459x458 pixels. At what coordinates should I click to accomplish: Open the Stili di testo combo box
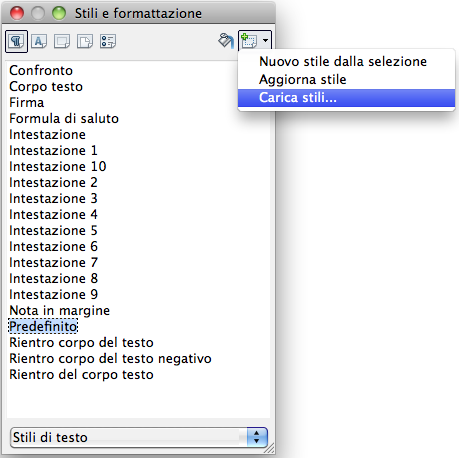pyautogui.click(x=139, y=437)
